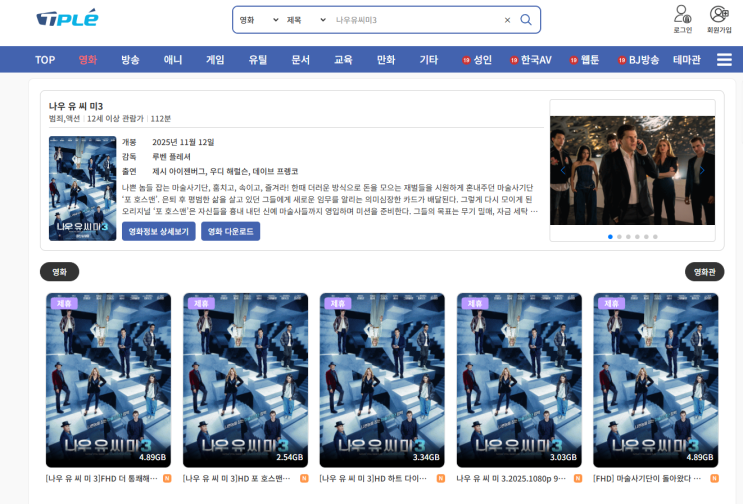The width and height of the screenshot is (743, 504).
Task: Click the title link '나우 유 씨 미 3.2025.1080p'
Action: [x=511, y=478]
